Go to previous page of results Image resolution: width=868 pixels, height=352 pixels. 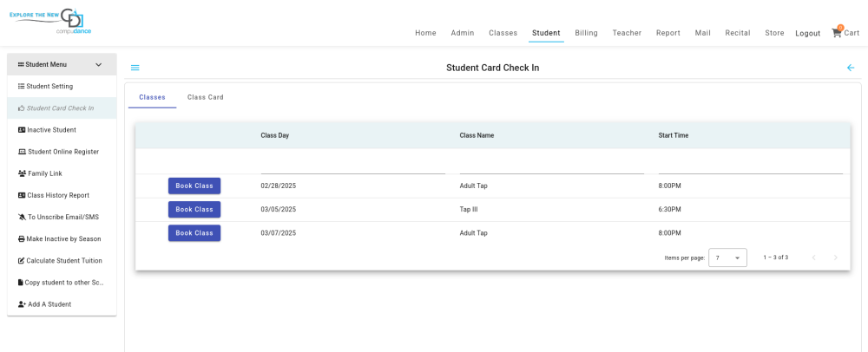pos(814,257)
